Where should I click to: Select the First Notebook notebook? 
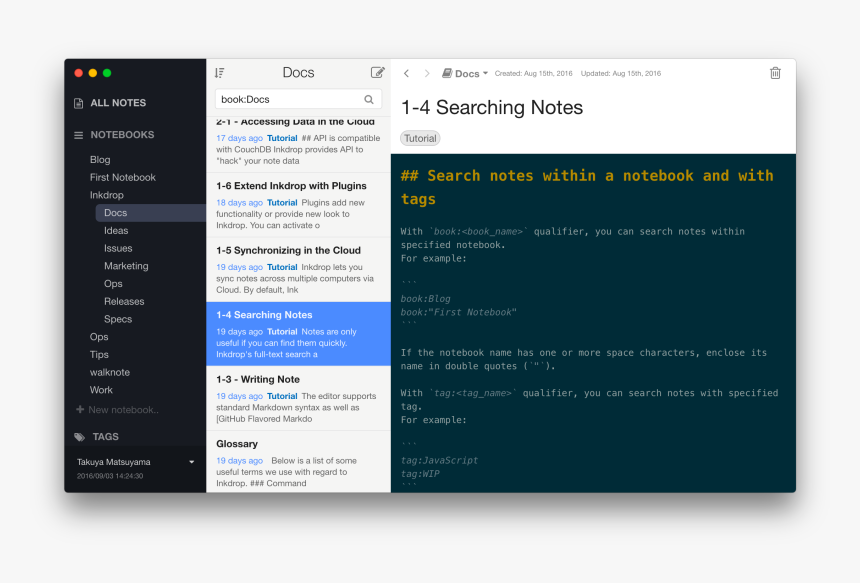pyautogui.click(x=123, y=178)
